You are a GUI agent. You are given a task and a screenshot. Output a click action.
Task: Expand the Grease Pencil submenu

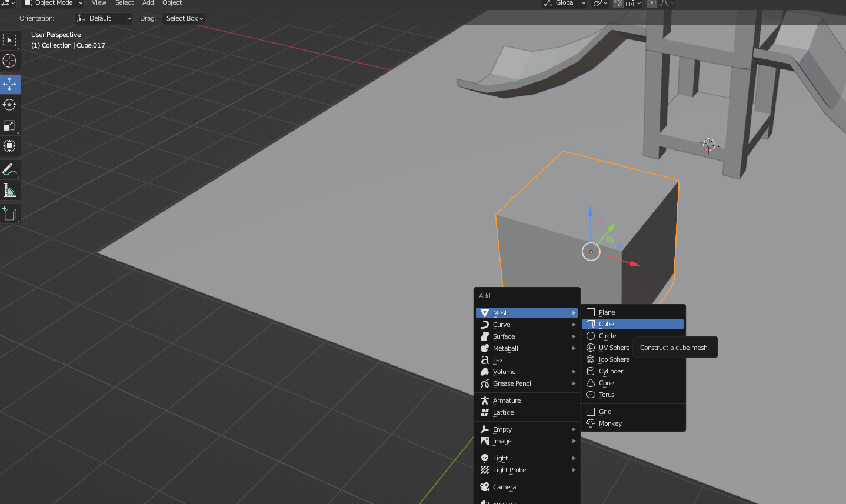click(x=527, y=383)
